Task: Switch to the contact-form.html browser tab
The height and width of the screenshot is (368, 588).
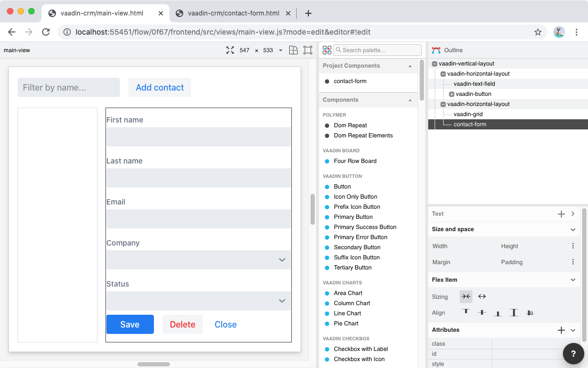Action: 233,13
